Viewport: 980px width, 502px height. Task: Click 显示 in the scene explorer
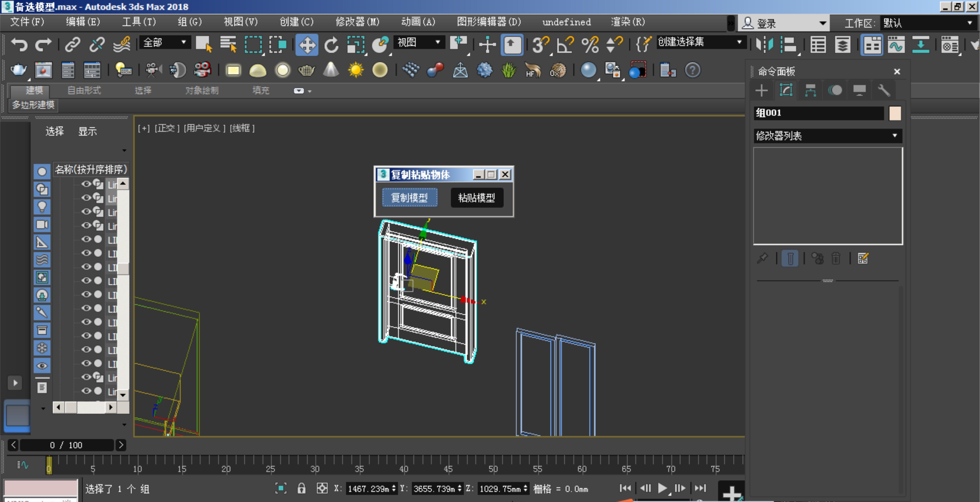tap(87, 131)
